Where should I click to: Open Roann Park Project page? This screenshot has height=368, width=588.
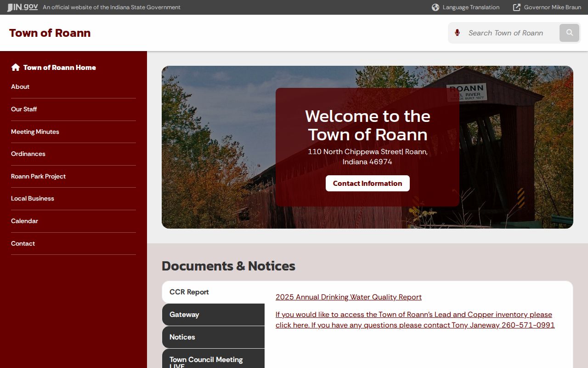pos(73,177)
